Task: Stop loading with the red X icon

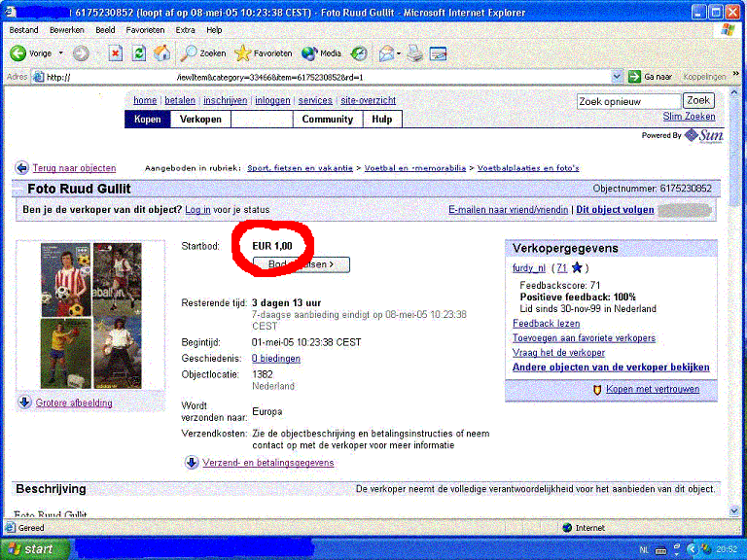Action: tap(116, 53)
